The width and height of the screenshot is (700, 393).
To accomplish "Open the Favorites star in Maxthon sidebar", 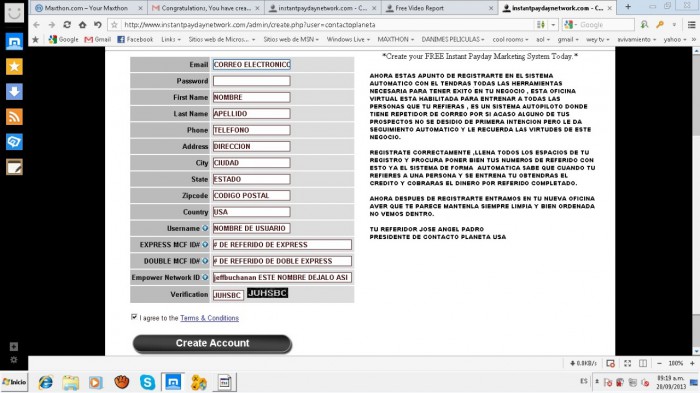I will pyautogui.click(x=14, y=67).
